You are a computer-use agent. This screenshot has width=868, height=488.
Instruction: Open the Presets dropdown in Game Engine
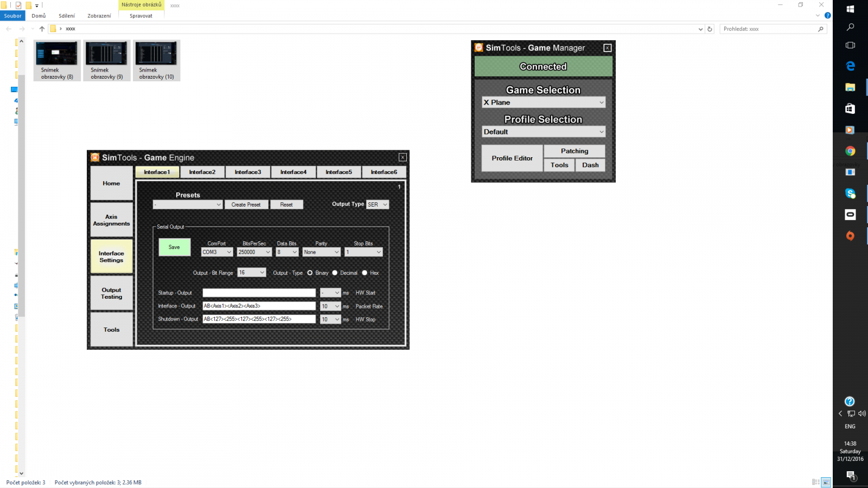[x=188, y=204]
